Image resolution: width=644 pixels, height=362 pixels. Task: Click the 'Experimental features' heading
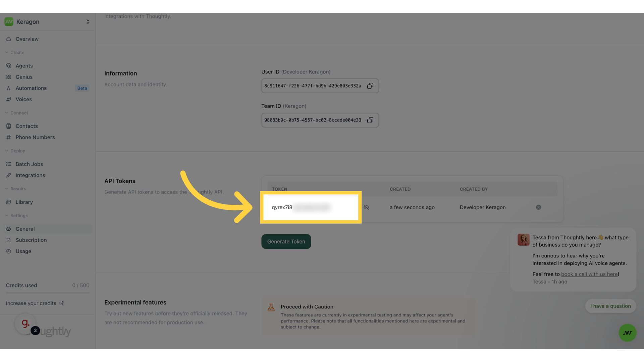(135, 302)
